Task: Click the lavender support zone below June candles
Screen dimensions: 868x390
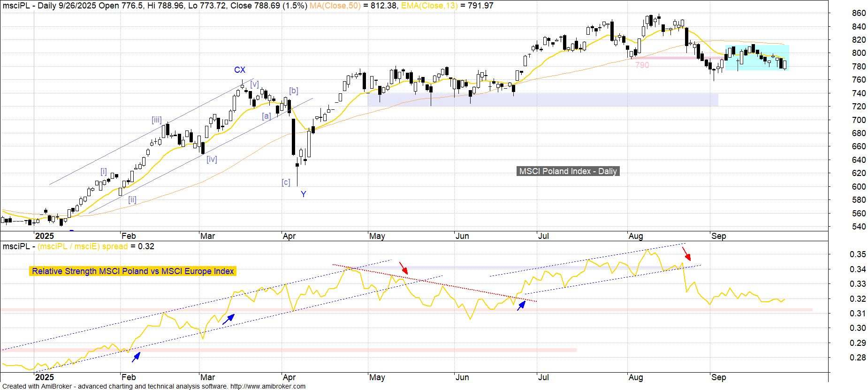Action: [542, 99]
